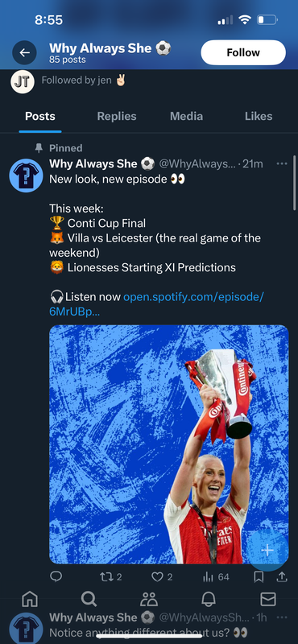Switch to the Media tab
298x644 pixels.
[187, 116]
